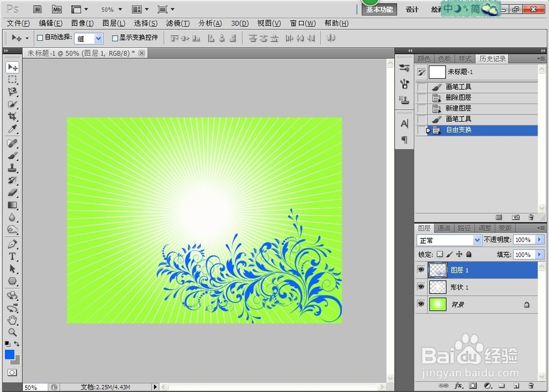This screenshot has height=392, width=549.
Task: Hide layer 图层 1 visibility eye
Action: (421, 270)
